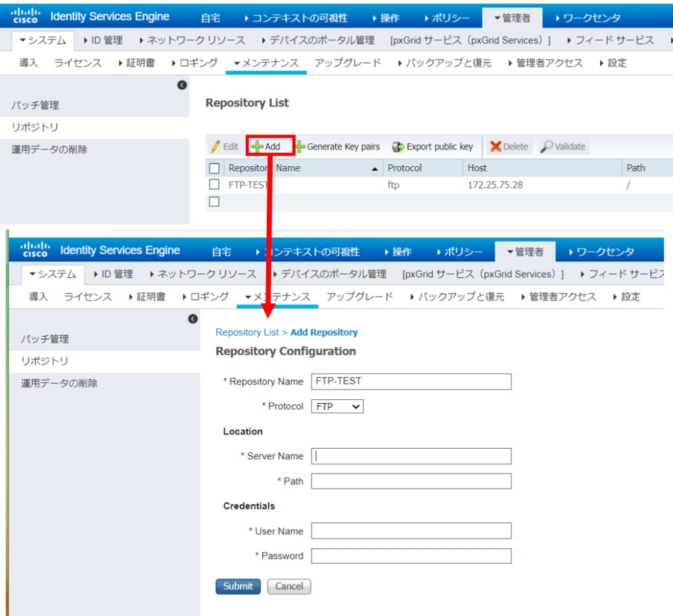Click the Repository List breadcrumb link

pyautogui.click(x=247, y=332)
